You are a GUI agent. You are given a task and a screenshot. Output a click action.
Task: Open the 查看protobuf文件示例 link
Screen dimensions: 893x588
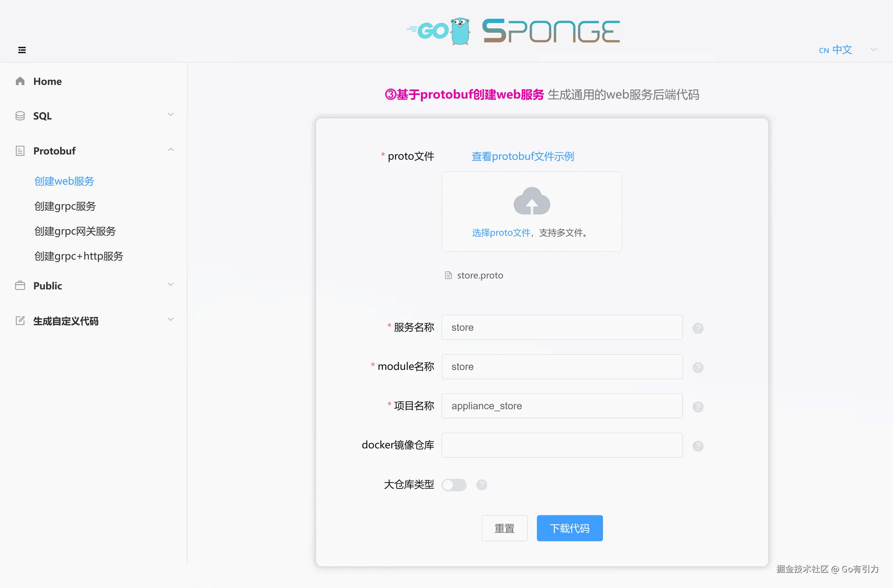[x=522, y=156]
